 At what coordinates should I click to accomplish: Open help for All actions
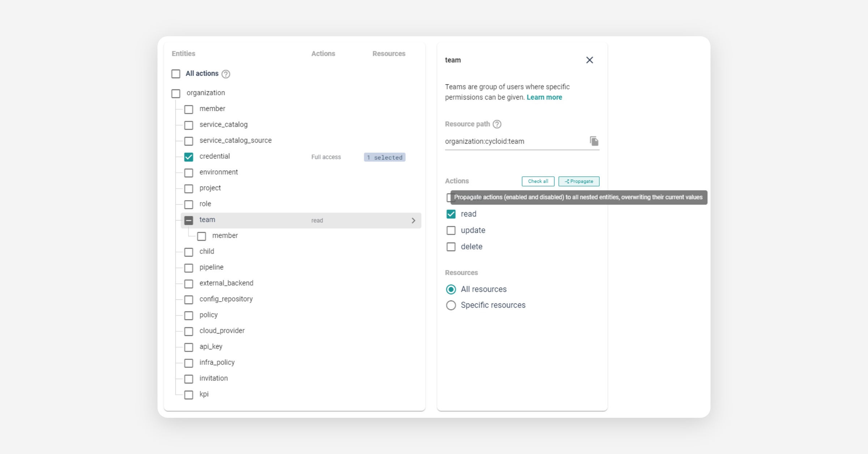(226, 74)
